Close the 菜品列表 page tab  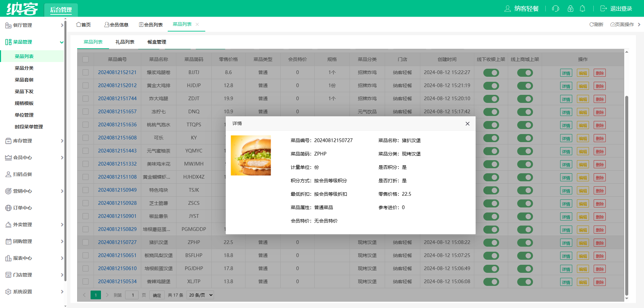coord(197,24)
